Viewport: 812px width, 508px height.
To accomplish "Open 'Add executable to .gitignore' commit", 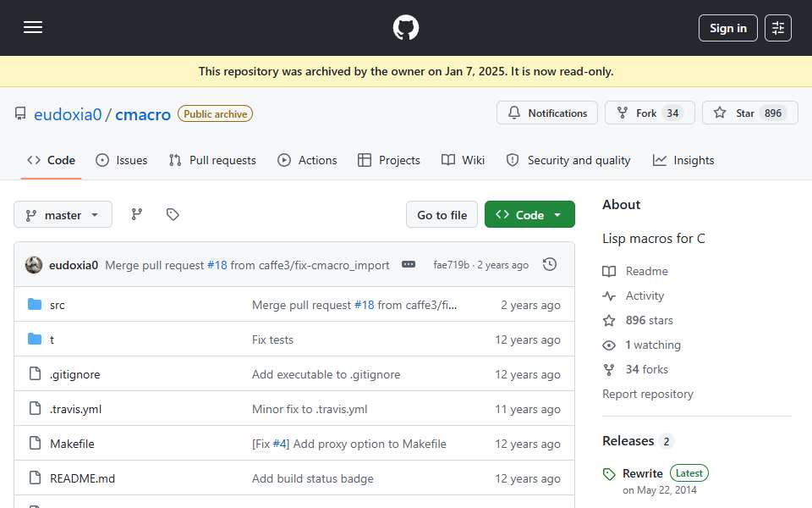I will 326,374.
